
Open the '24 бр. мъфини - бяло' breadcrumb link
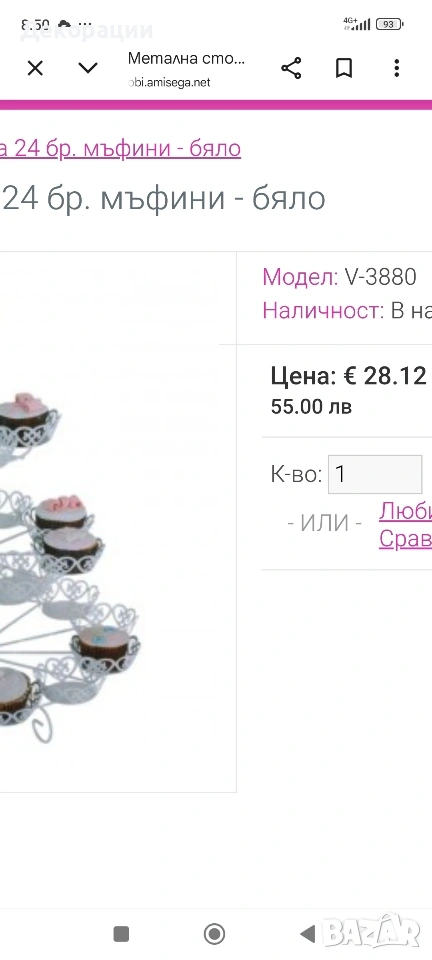(x=121, y=148)
